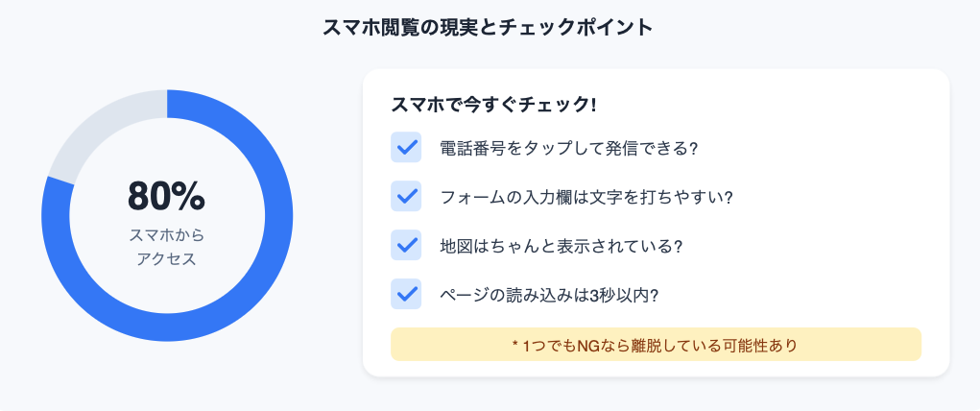Click the title 'スマホ閲覧の現実とチェックポイント'

click(490, 28)
